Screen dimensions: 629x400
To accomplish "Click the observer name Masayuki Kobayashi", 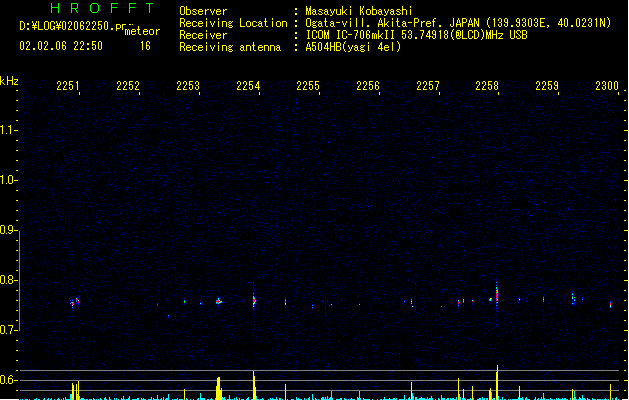I will [x=359, y=11].
